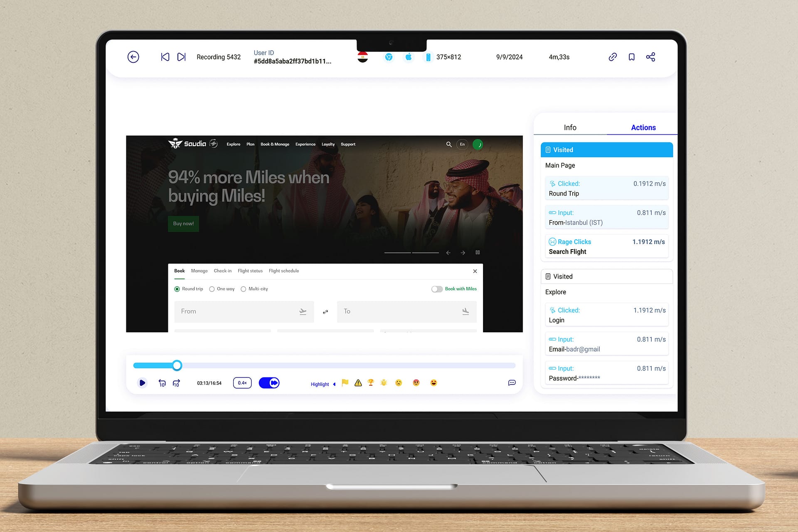Add warning triangle highlight marker
This screenshot has height=532, width=798.
(358, 383)
